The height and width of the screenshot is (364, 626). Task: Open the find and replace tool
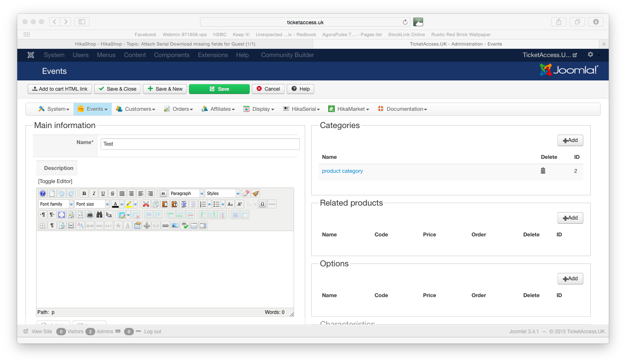coord(109,215)
